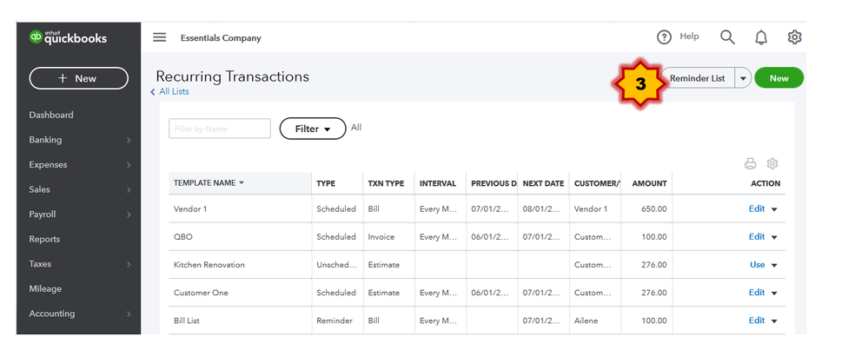Image resolution: width=868 pixels, height=350 pixels.
Task: Go to Reports in the sidebar
Action: pos(44,239)
